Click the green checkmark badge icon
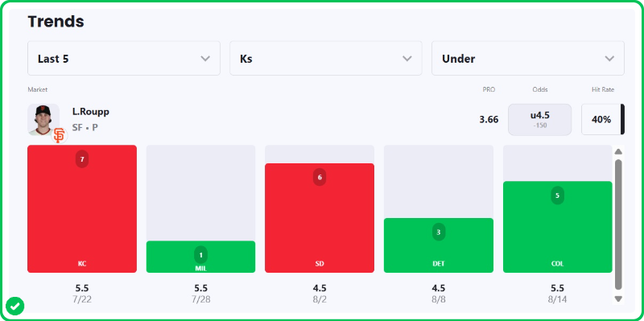The height and width of the screenshot is (321, 644). 14,306
